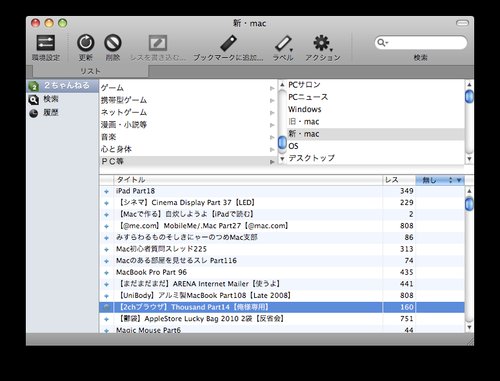This screenshot has height=381, width=500.
Task: Click the thread list scrollbar thumb
Action: point(469,204)
